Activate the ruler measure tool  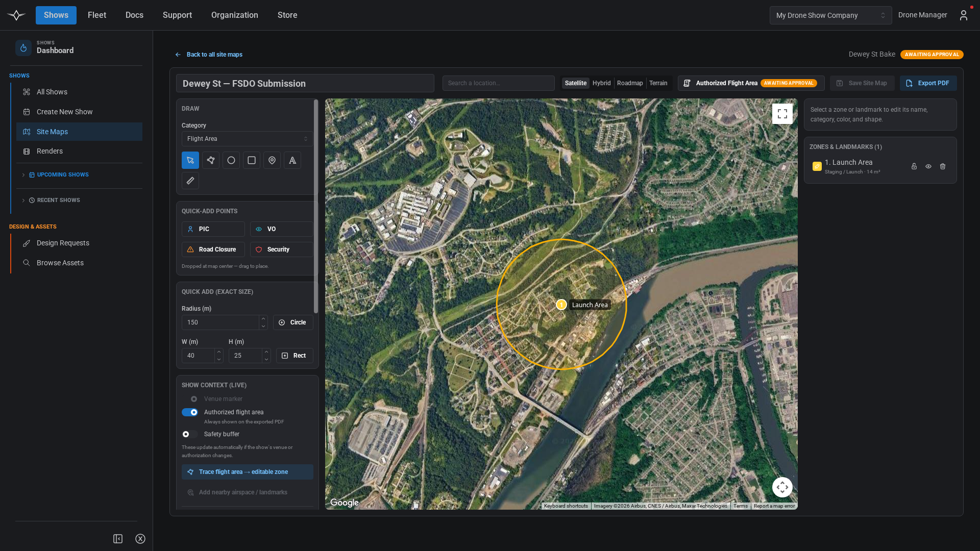click(x=190, y=181)
